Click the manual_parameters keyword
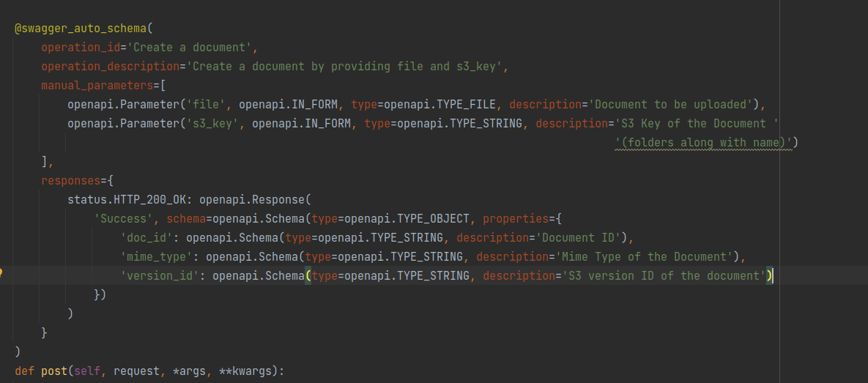 (97, 86)
